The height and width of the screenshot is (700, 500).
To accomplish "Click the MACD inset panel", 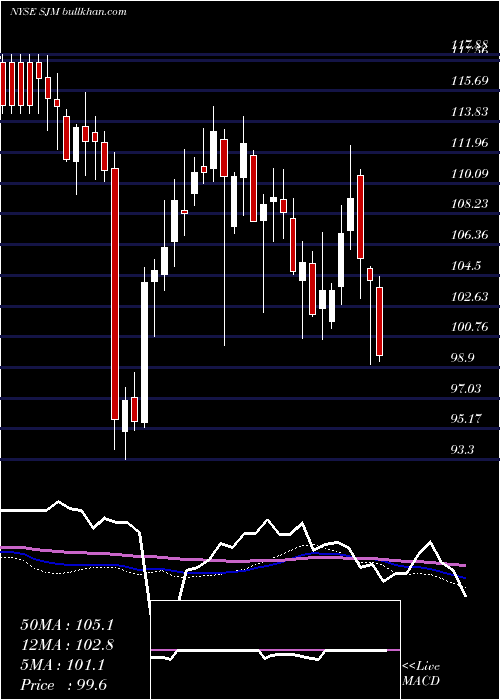I will tap(275, 650).
